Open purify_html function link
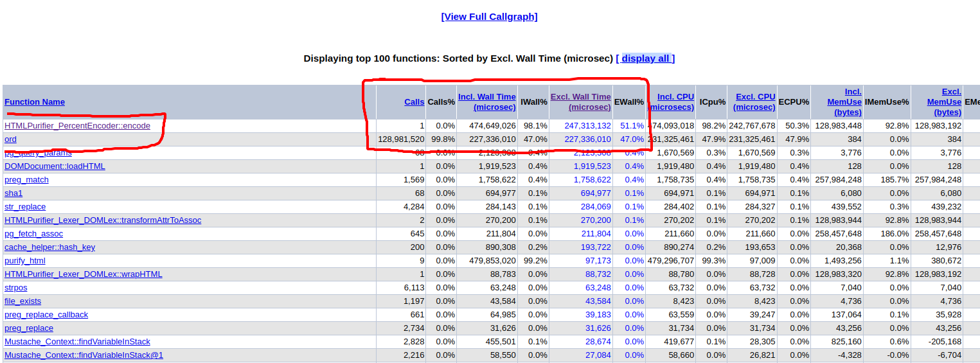Image resolution: width=980 pixels, height=363 pixels. click(x=25, y=261)
